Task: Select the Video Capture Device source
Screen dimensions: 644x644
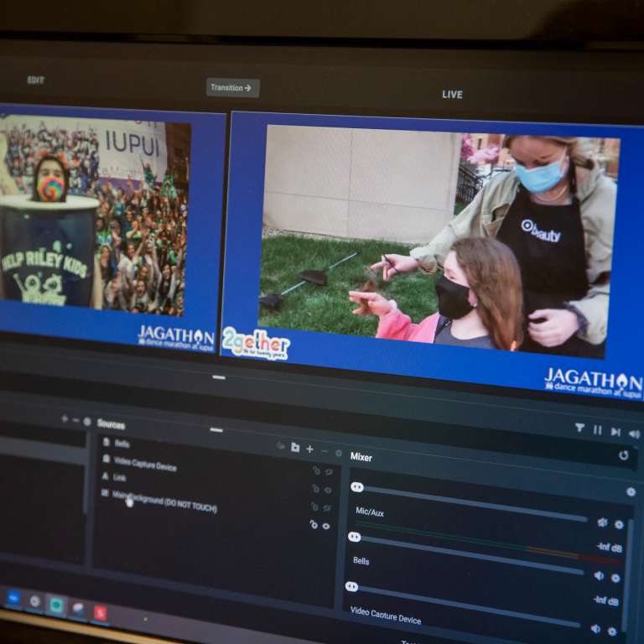Action: 145,464
